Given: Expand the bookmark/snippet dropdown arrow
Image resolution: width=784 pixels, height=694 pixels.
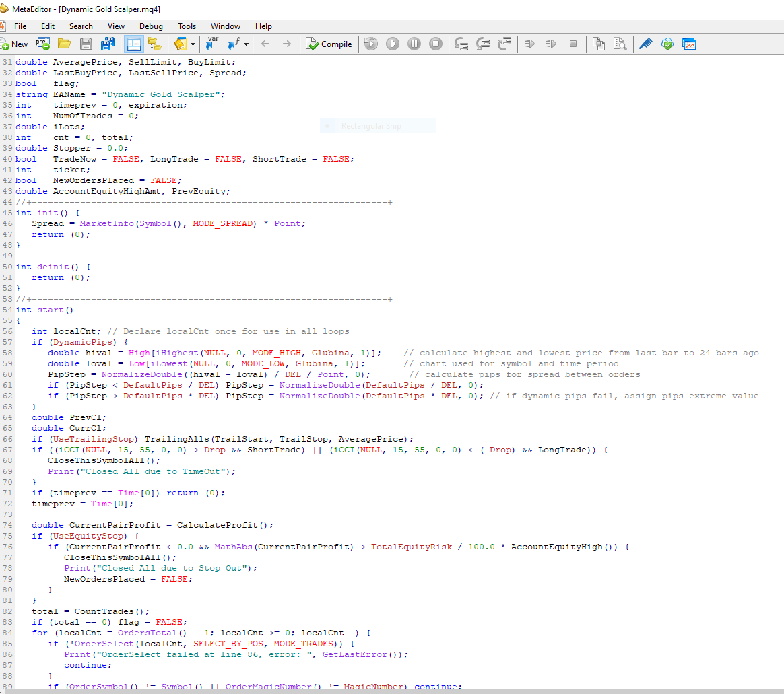Looking at the screenshot, I should click(193, 44).
